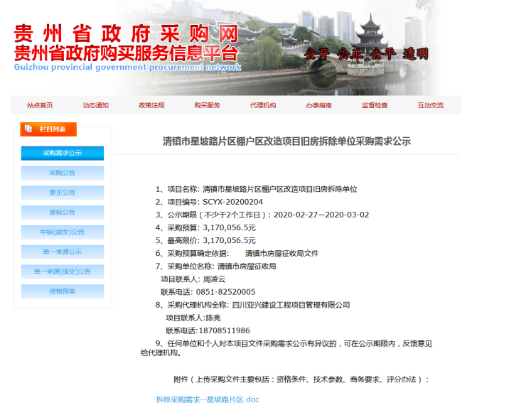
Task: Open the 办事指南 menu item
Action: tap(318, 105)
